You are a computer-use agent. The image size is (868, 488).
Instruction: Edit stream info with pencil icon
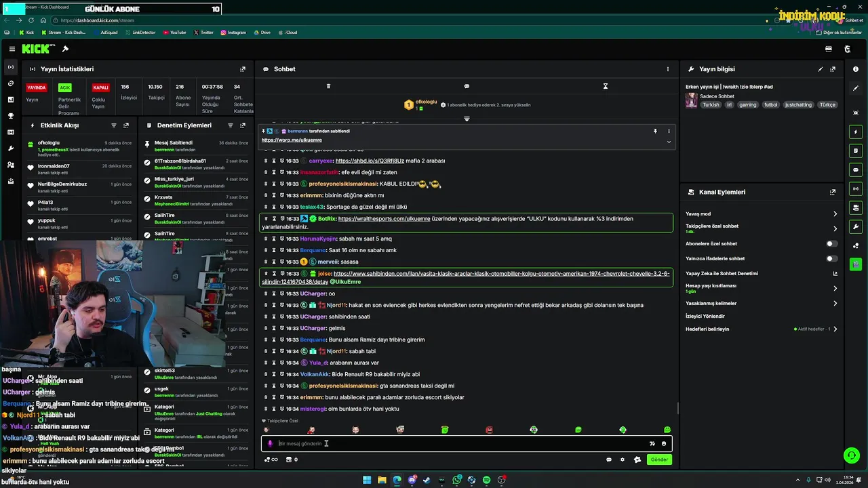[x=821, y=69]
